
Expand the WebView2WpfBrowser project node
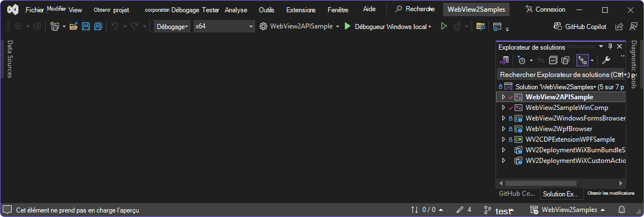(503, 129)
